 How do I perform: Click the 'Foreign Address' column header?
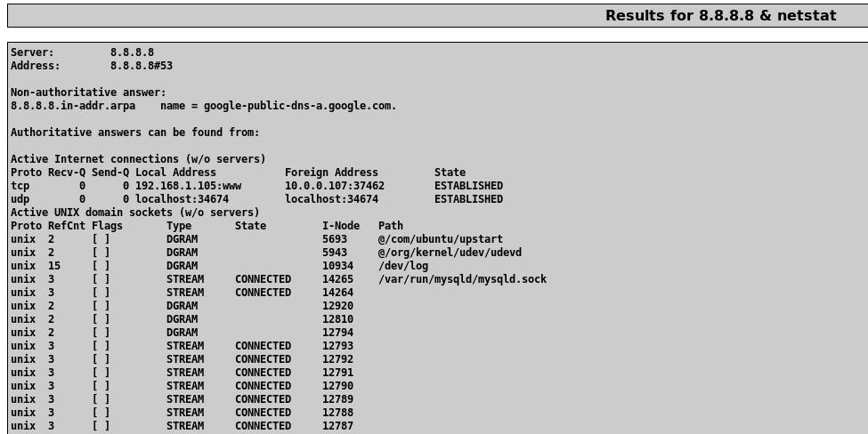[x=331, y=173]
